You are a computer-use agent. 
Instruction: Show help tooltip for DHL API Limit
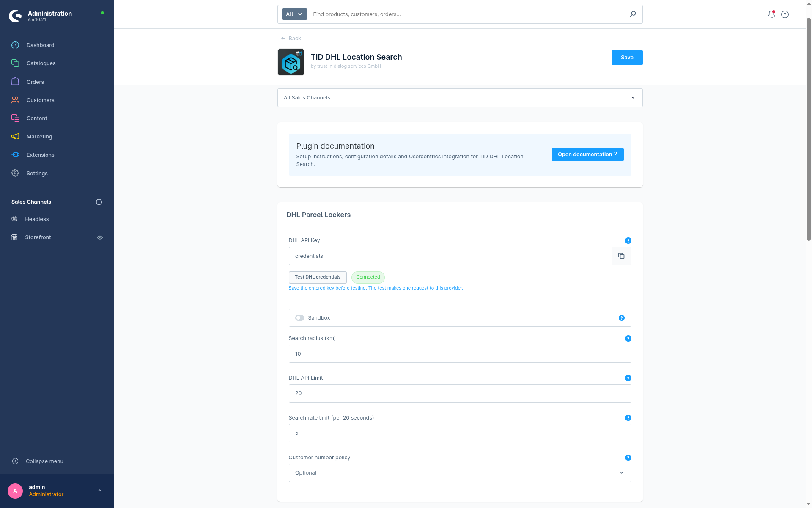(628, 378)
